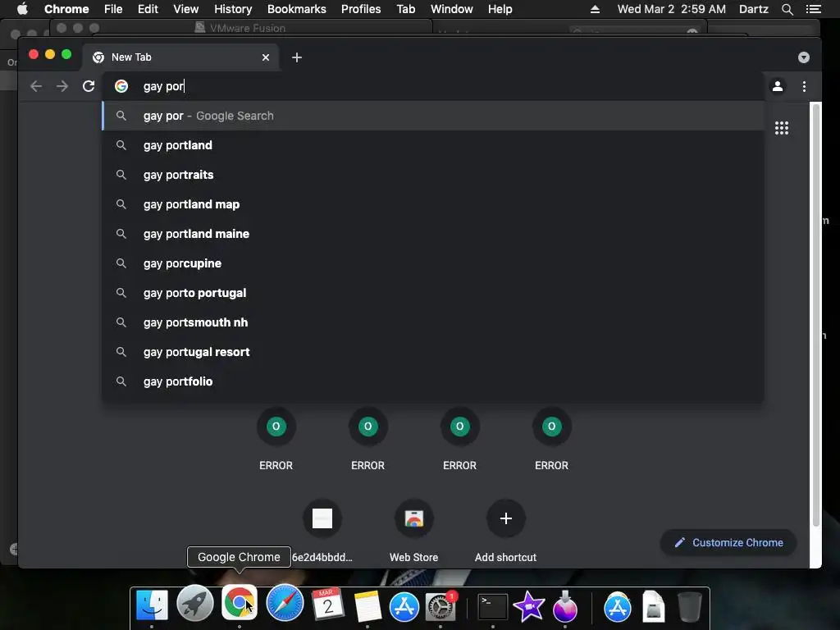Choose the 'gay porto portugal' suggestion
Image resolution: width=840 pixels, height=630 pixels.
point(433,293)
